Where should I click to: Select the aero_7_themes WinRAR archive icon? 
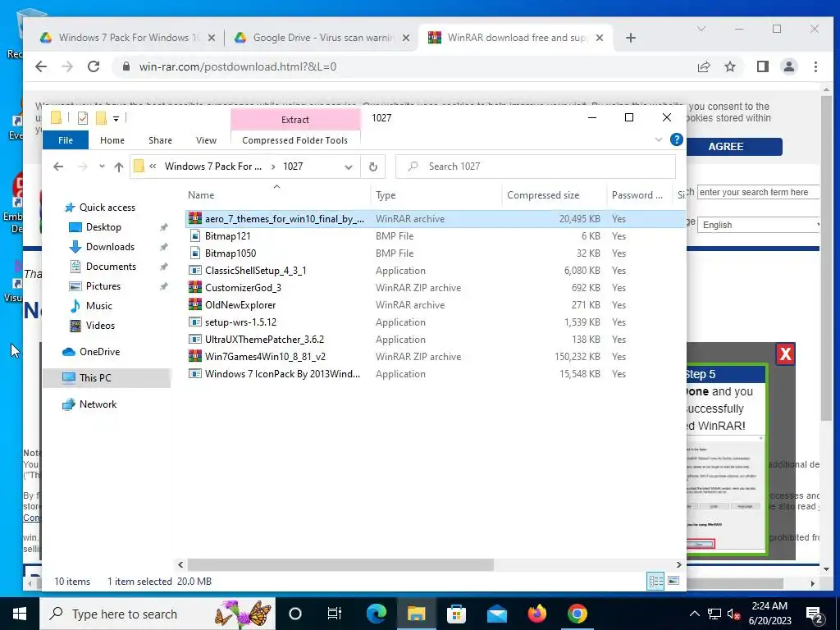pos(195,218)
